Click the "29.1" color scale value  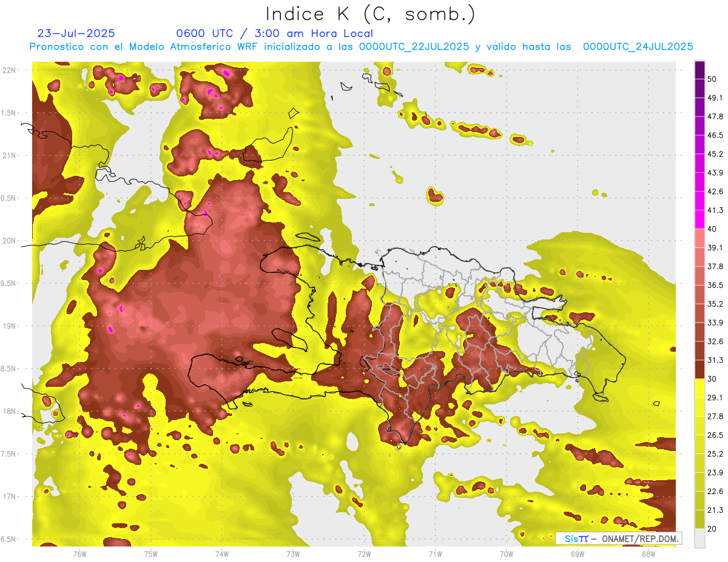tap(715, 398)
